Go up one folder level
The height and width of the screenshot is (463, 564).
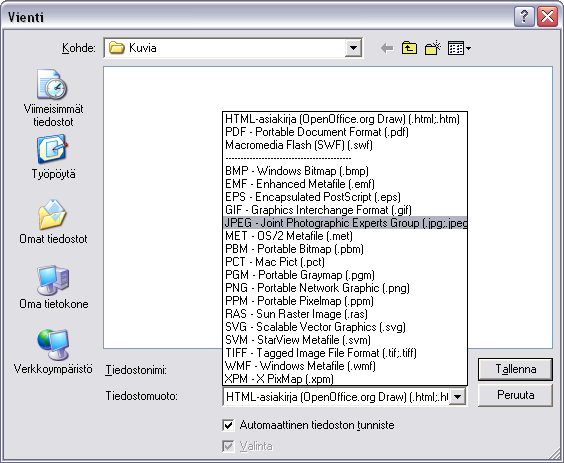409,48
